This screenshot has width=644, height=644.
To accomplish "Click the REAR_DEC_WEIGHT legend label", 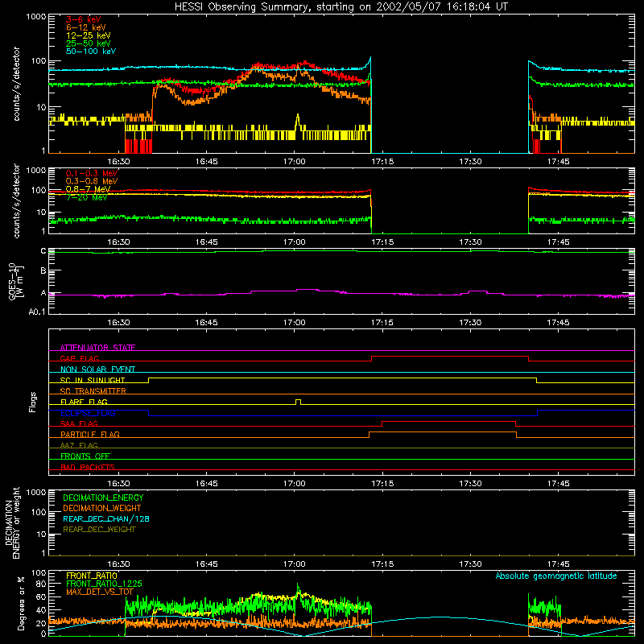I will click(99, 530).
